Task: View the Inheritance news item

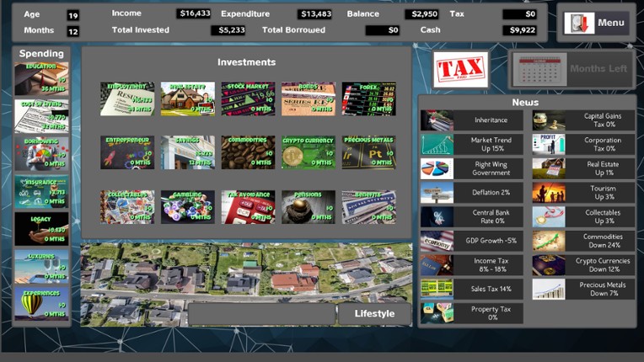Action: tap(472, 120)
